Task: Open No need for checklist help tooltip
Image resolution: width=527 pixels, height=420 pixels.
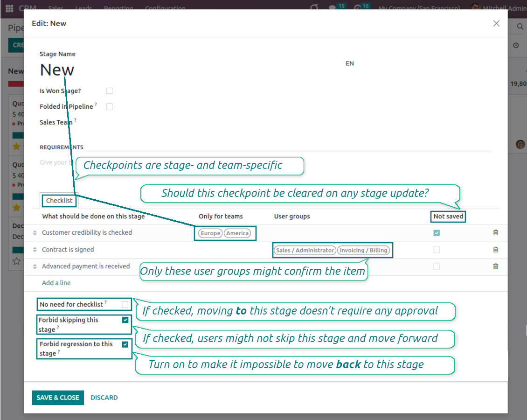Action: click(105, 302)
